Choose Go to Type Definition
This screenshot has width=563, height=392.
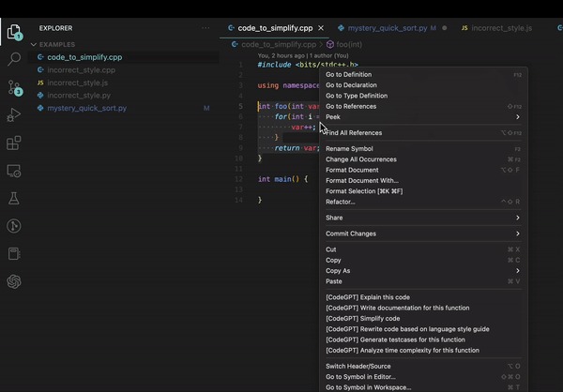point(423,96)
